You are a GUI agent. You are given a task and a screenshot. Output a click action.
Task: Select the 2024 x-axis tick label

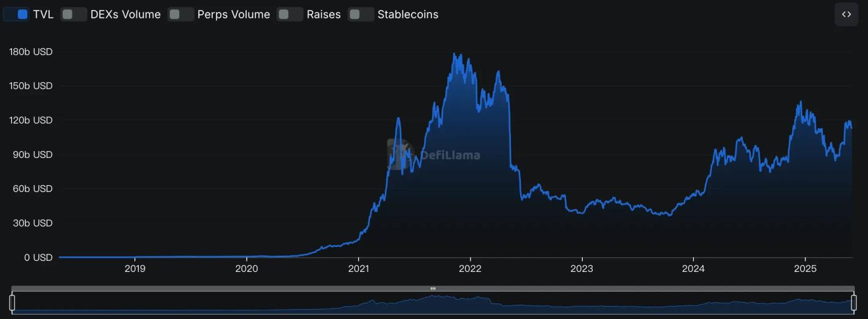[x=693, y=269]
